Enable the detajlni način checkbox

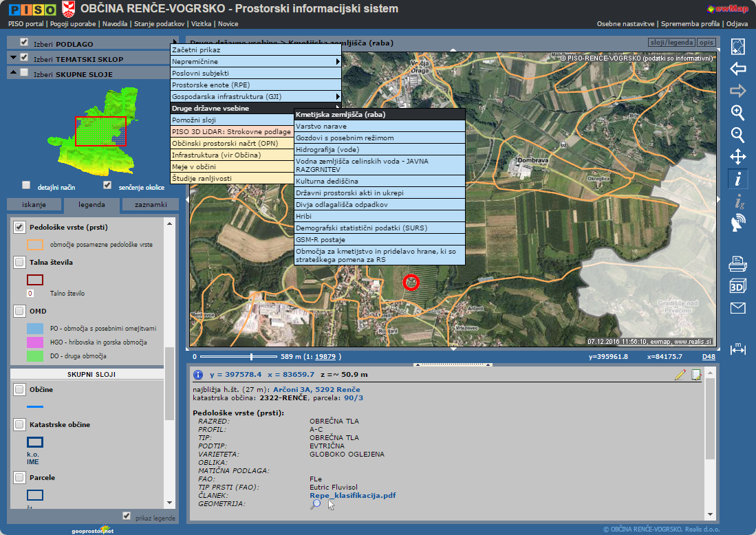tap(26, 185)
